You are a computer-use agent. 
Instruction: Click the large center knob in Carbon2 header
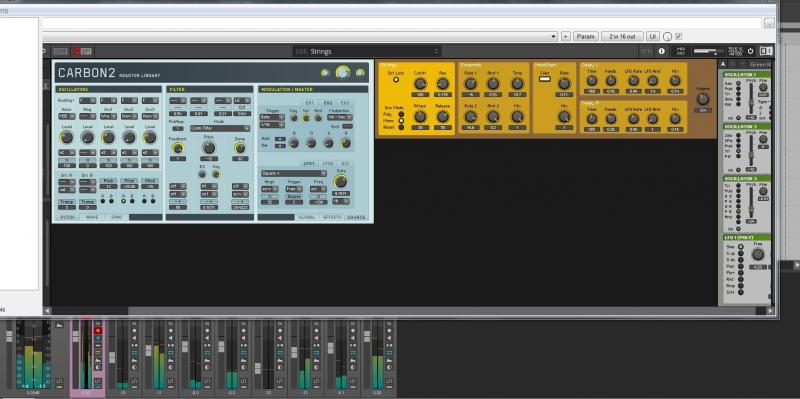click(342, 72)
